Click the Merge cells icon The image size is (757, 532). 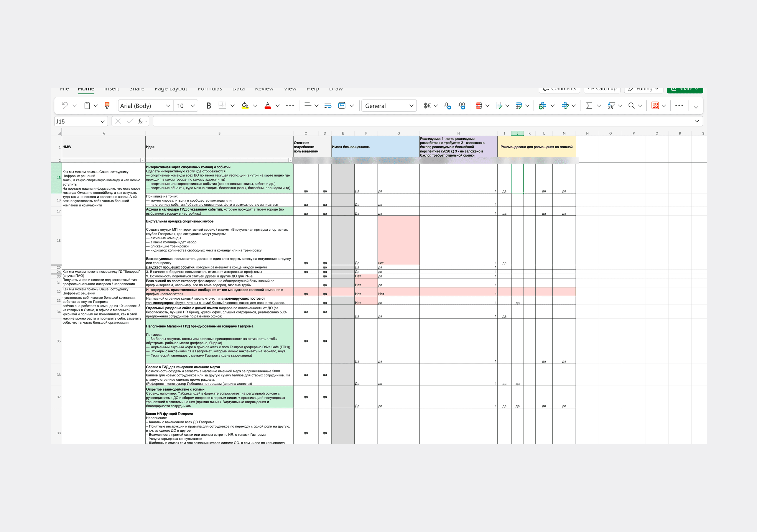(342, 105)
